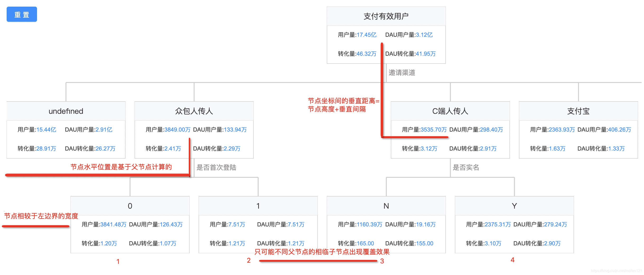
Task: Select the node titled 1
Action: coord(258,206)
